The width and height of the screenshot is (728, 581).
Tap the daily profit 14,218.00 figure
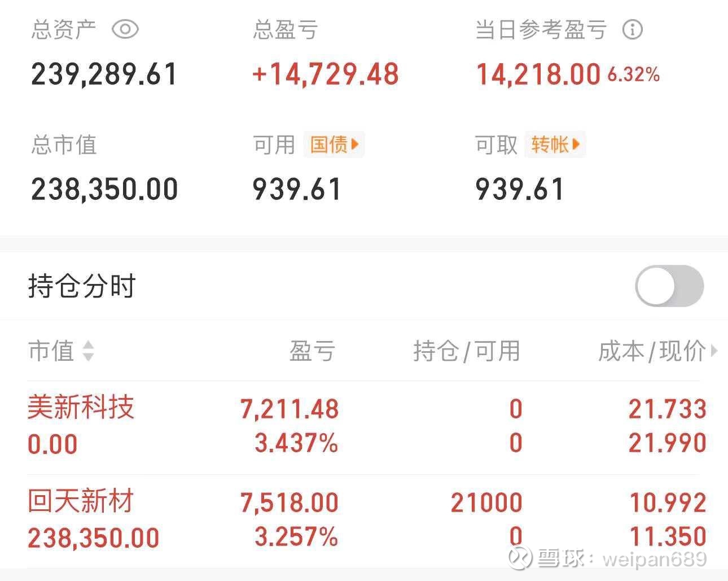(x=538, y=75)
